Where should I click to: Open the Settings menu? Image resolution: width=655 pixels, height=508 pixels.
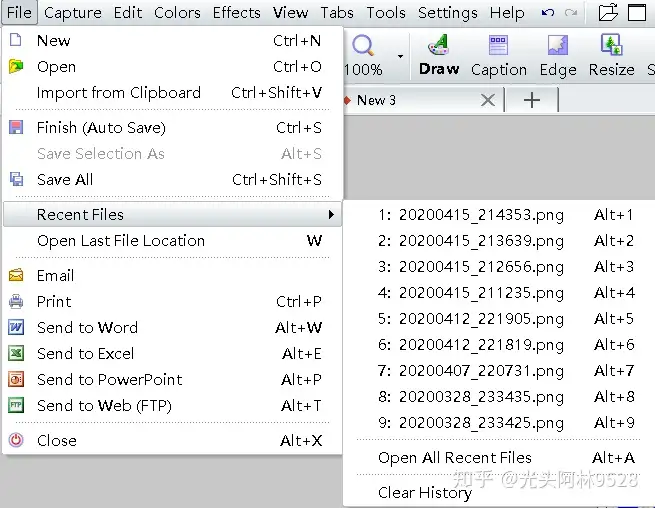(447, 13)
